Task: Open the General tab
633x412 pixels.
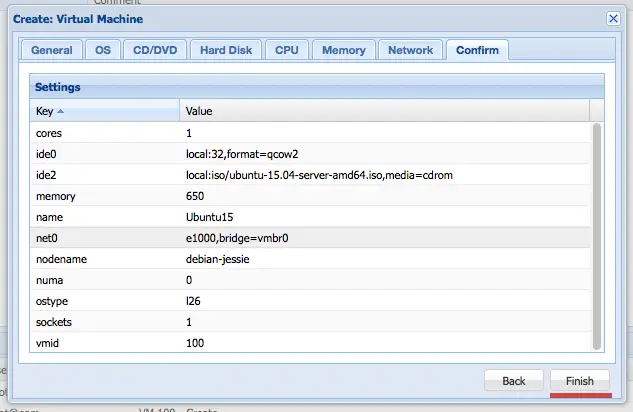Action: coord(52,50)
